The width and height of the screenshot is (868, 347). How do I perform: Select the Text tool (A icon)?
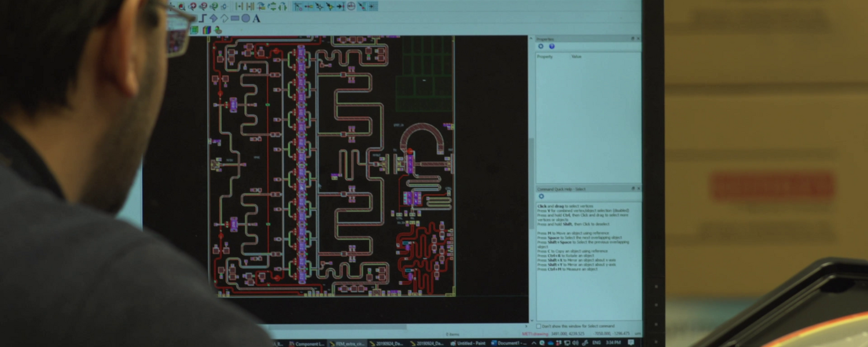coord(256,19)
